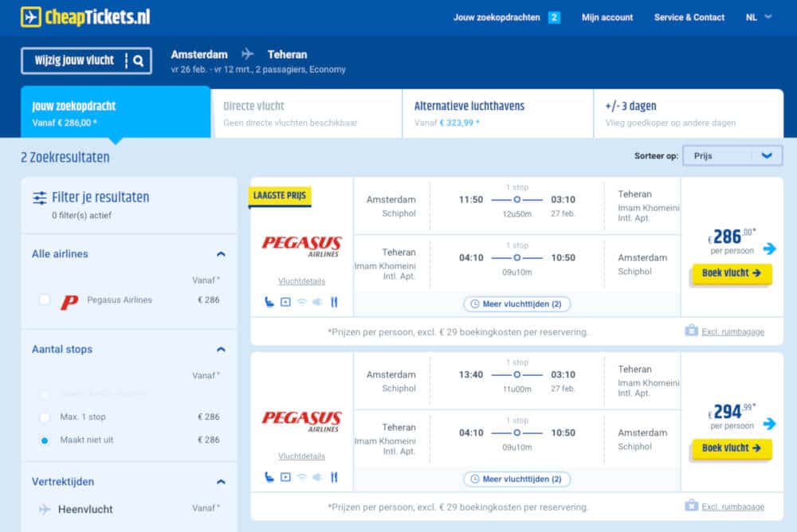The width and height of the screenshot is (797, 532).
Task: Select the +/- 3 dagen tab
Action: [x=689, y=114]
